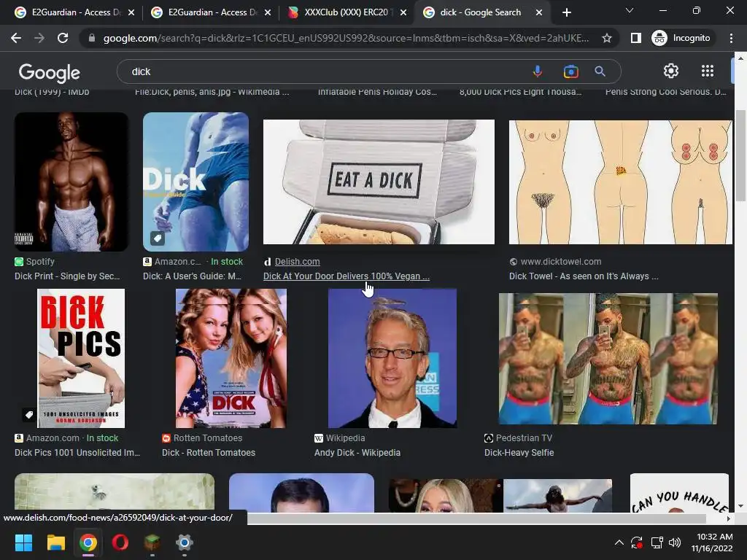Click the vertical page scrollbar thumb
This screenshot has height=560, width=747.
click(740, 155)
